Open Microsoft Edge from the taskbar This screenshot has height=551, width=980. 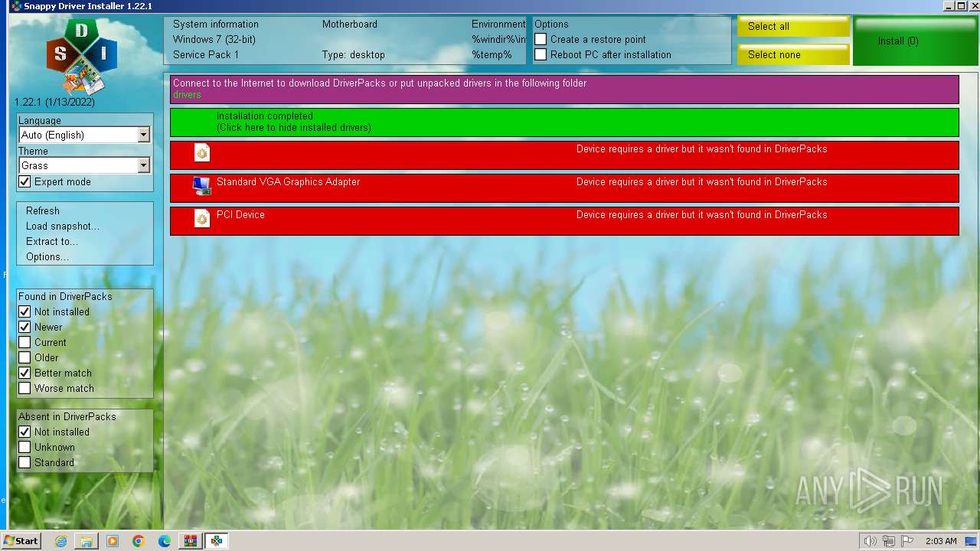point(165,541)
